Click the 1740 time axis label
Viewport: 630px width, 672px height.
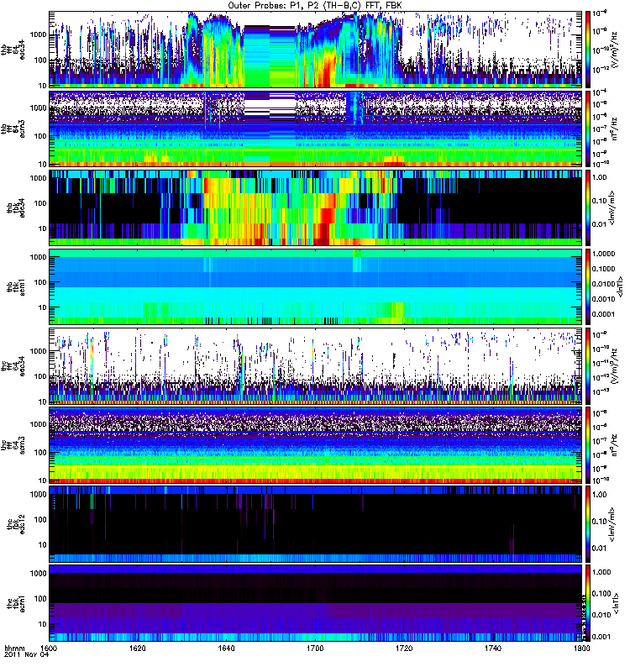[493, 648]
